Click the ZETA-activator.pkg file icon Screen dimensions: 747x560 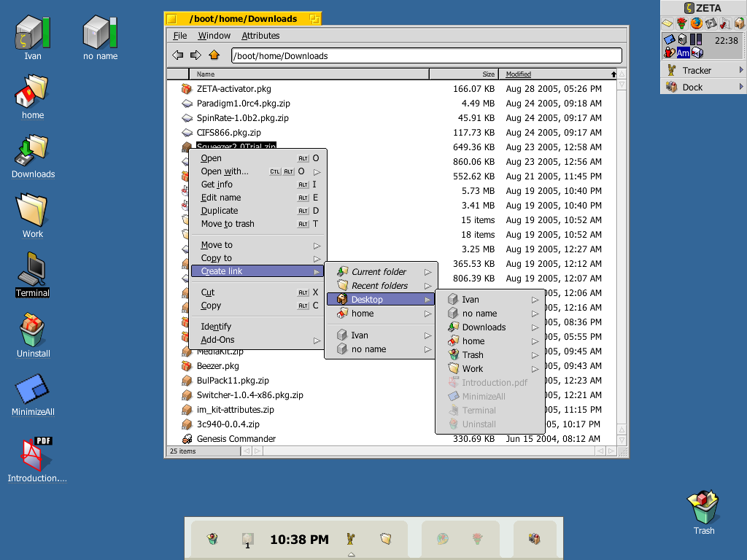[x=187, y=89]
